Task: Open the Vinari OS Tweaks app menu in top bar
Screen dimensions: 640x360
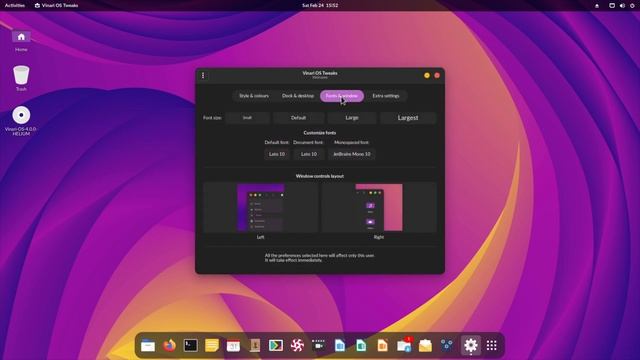Action: pyautogui.click(x=56, y=5)
